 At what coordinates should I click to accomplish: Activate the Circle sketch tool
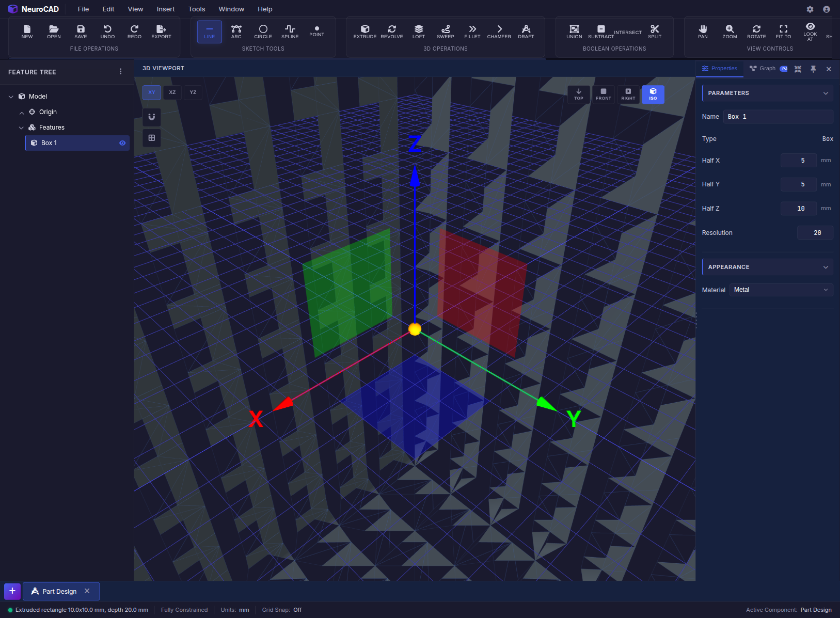coord(263,31)
